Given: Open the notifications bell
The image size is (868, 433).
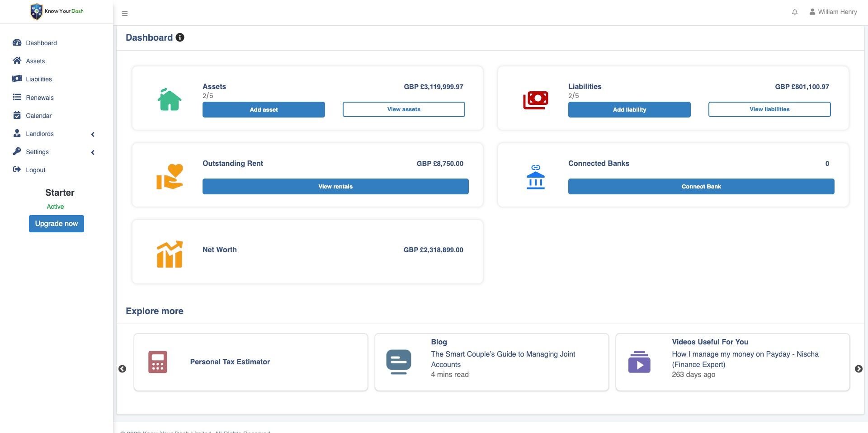Looking at the screenshot, I should point(795,12).
